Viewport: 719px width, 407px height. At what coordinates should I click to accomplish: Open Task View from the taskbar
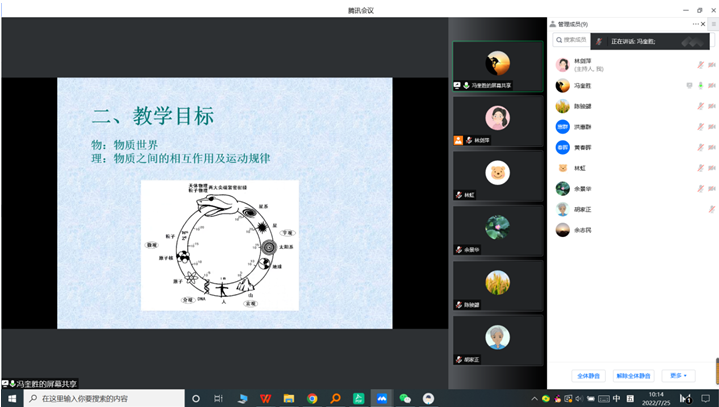(x=218, y=398)
